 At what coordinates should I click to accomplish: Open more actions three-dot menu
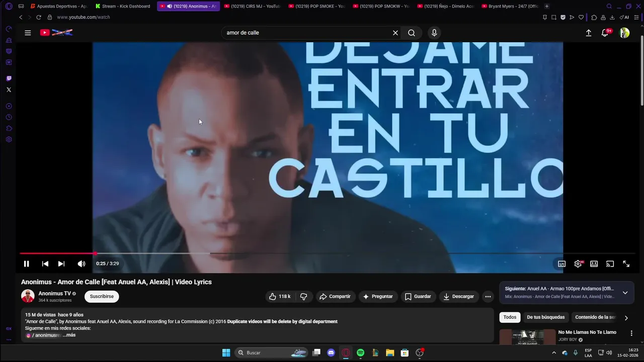pos(488,297)
